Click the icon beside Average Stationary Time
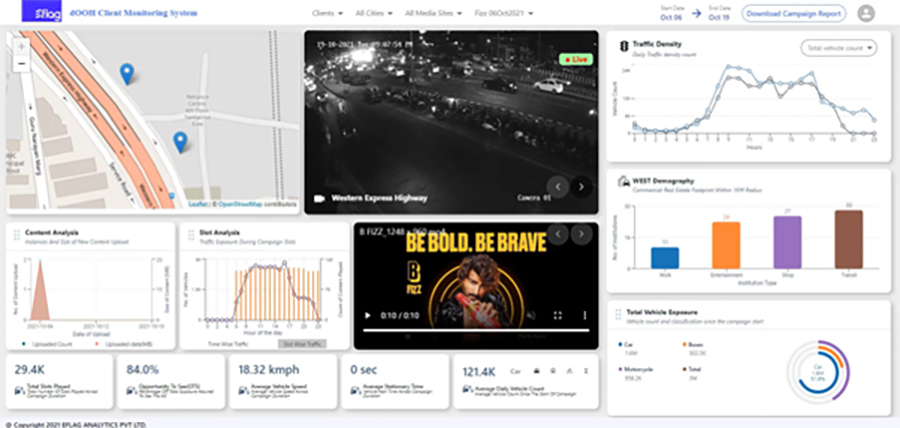This screenshot has height=428, width=900. (x=355, y=391)
